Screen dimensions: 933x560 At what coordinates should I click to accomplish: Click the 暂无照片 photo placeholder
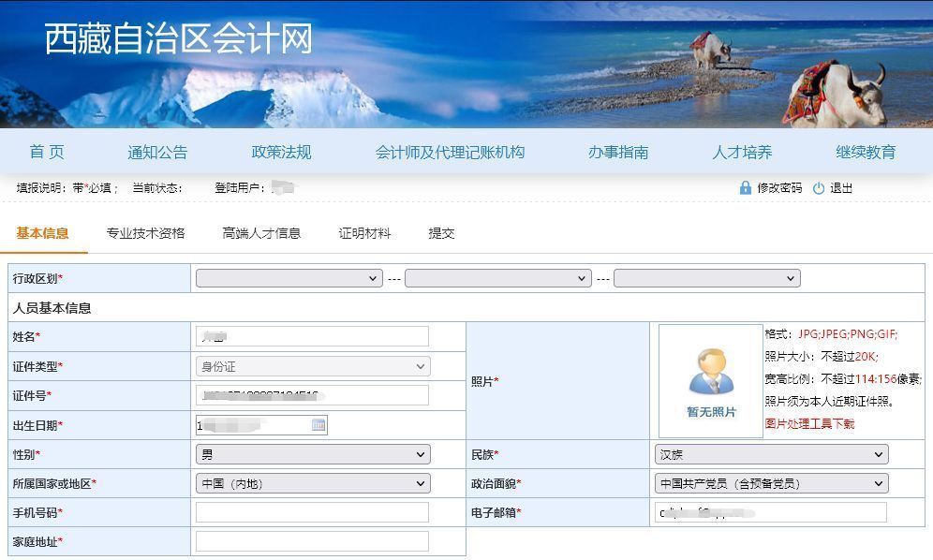pos(710,380)
